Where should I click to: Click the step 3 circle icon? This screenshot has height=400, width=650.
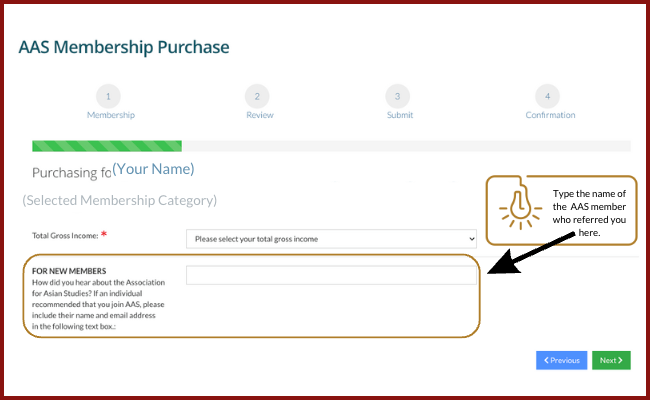pyautogui.click(x=398, y=96)
